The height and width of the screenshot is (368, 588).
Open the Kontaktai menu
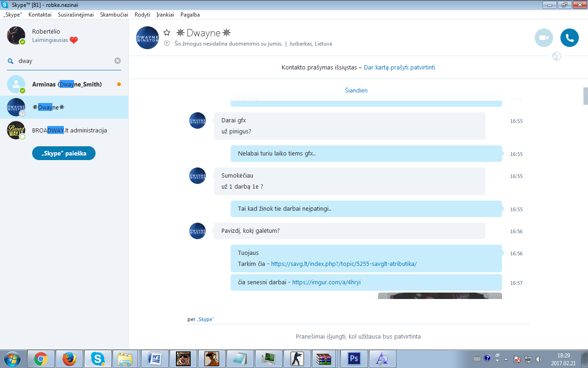40,15
